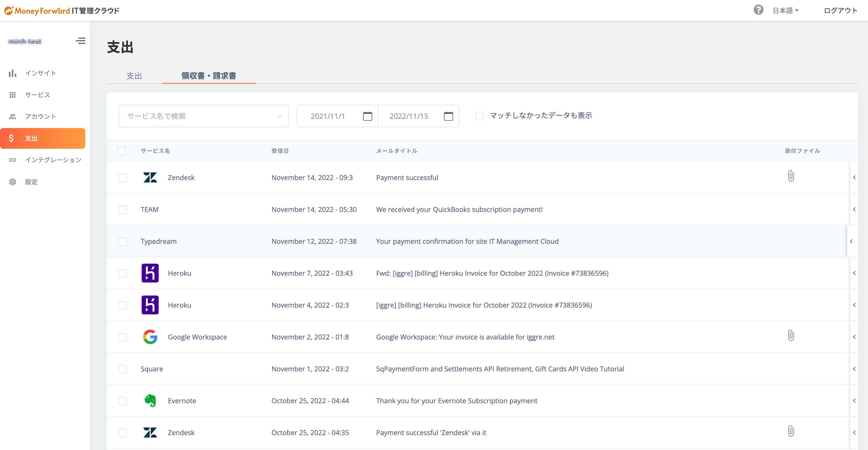Viewport: 868px width, 450px height.
Task: Expand the Evernote row chevron
Action: [x=854, y=401]
